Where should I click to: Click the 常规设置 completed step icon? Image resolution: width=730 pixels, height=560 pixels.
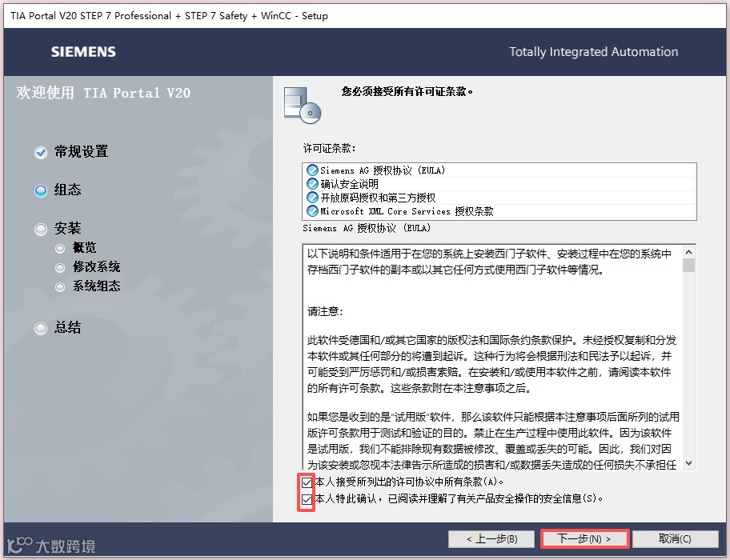(x=41, y=153)
